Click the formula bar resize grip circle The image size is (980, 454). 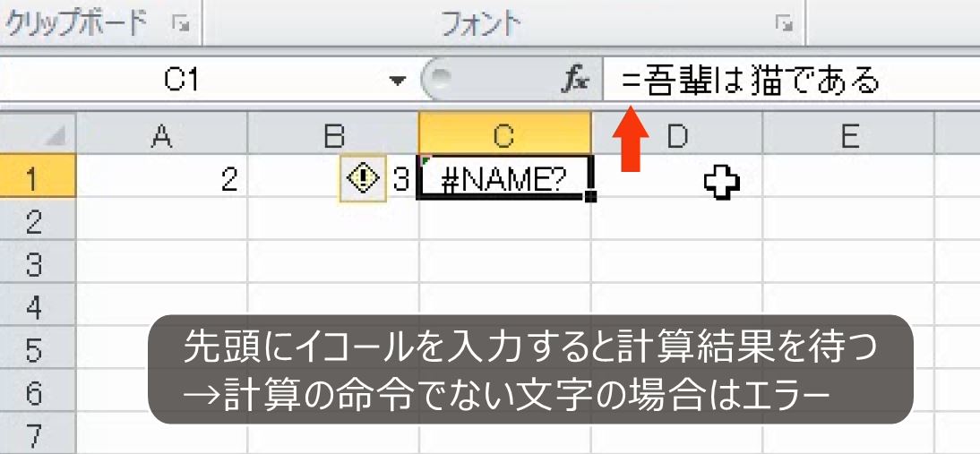pyautogui.click(x=443, y=78)
